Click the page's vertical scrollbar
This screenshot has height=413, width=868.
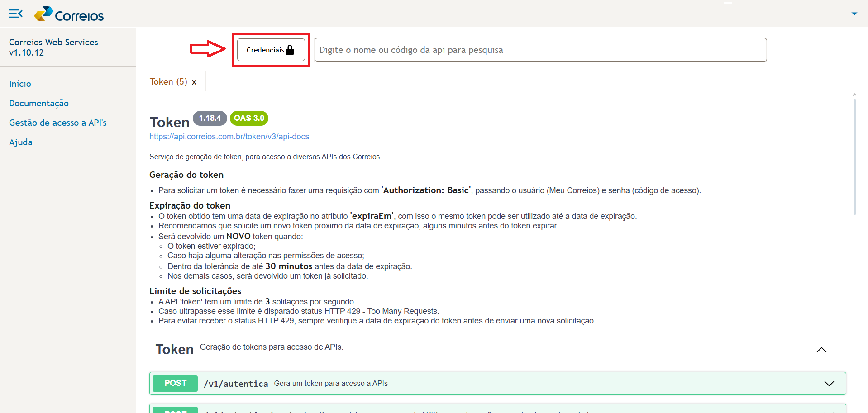(x=854, y=156)
